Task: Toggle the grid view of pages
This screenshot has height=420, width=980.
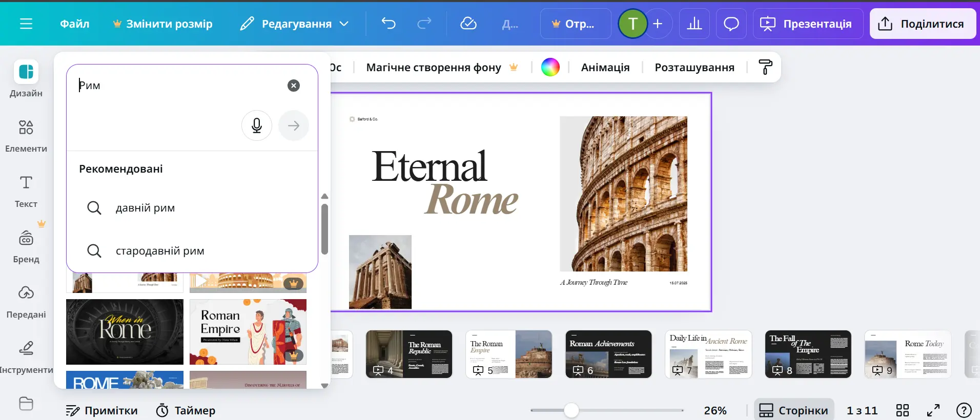Action: point(902,410)
